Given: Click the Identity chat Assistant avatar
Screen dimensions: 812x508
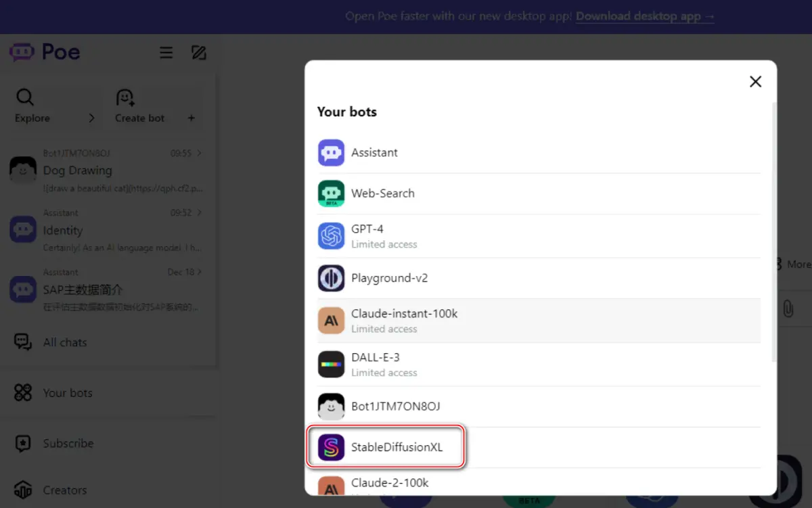Looking at the screenshot, I should [x=23, y=230].
